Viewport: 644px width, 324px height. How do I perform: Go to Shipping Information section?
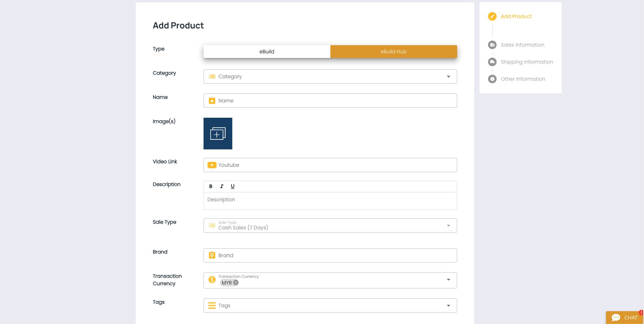527,62
